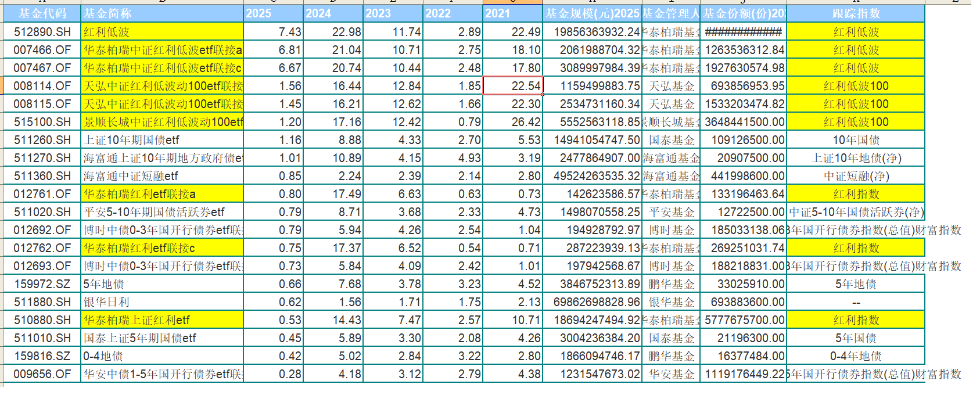Viewport: 980px width, 395px height.
Task: Click the 2024 column header cell
Action: point(333,13)
